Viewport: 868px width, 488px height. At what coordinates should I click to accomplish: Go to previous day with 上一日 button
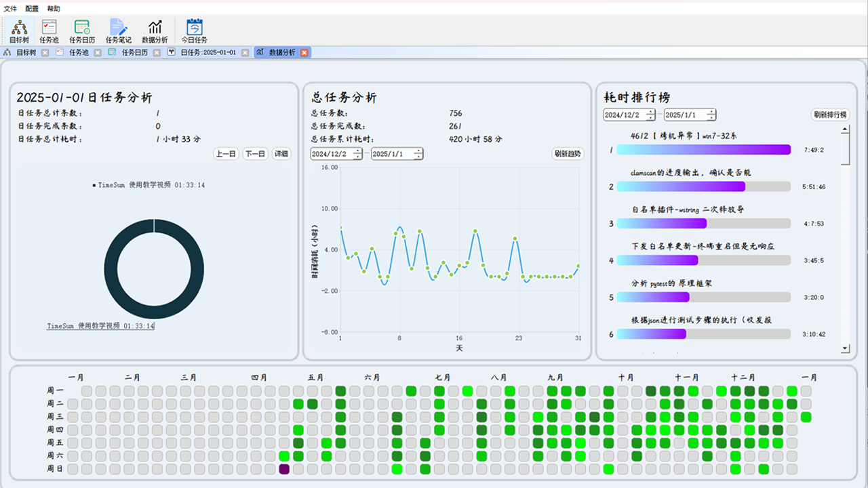point(226,154)
